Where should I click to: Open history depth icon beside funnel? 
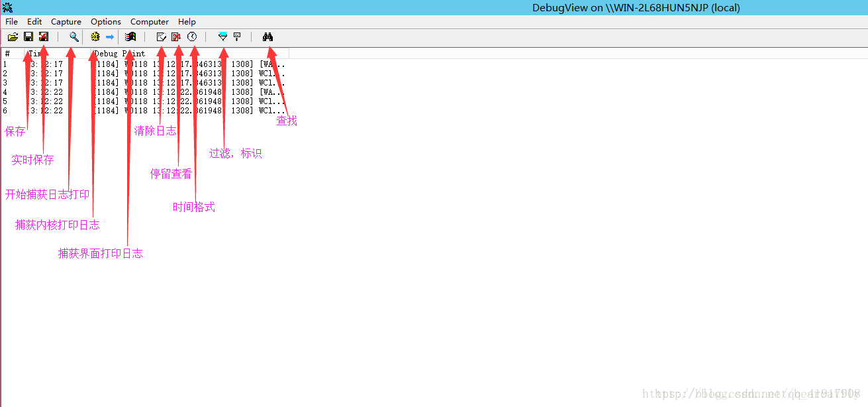pyautogui.click(x=237, y=37)
